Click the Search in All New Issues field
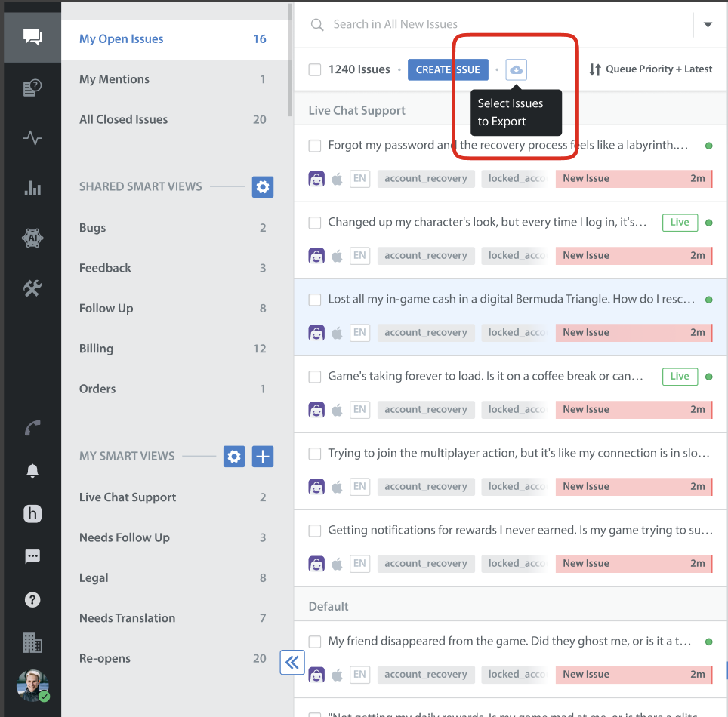The image size is (728, 717). (x=498, y=24)
